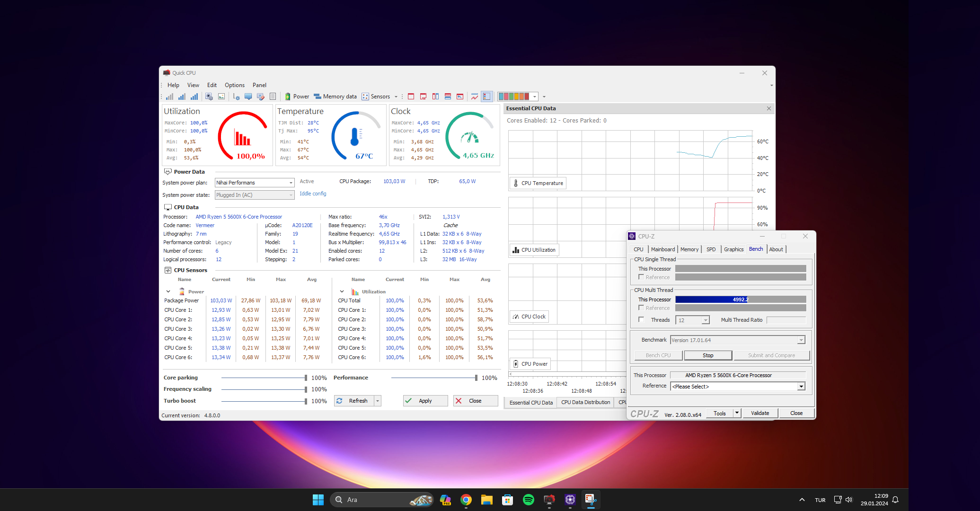
Task: Click the document list toolbar icon
Action: 273,97
